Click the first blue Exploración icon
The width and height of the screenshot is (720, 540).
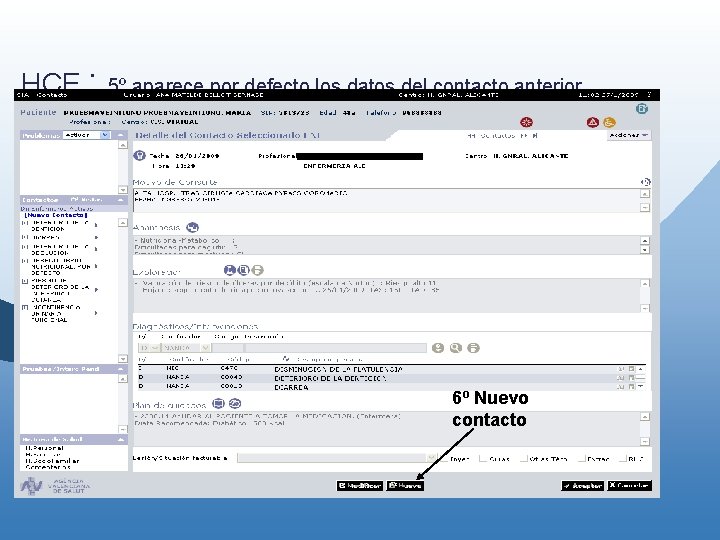tap(230, 270)
